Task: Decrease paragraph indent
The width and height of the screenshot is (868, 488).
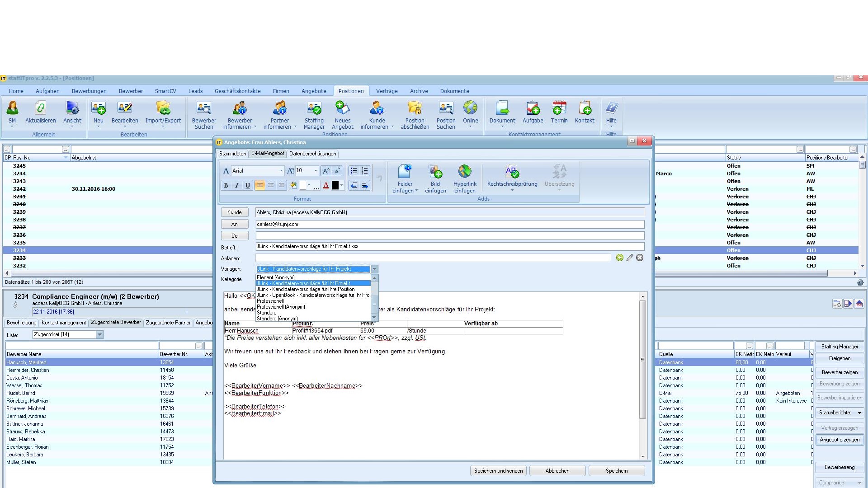Action: [x=354, y=185]
